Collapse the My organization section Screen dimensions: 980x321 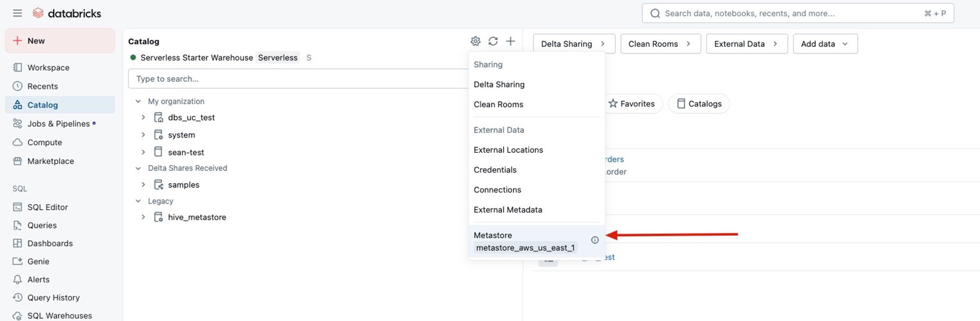click(138, 102)
